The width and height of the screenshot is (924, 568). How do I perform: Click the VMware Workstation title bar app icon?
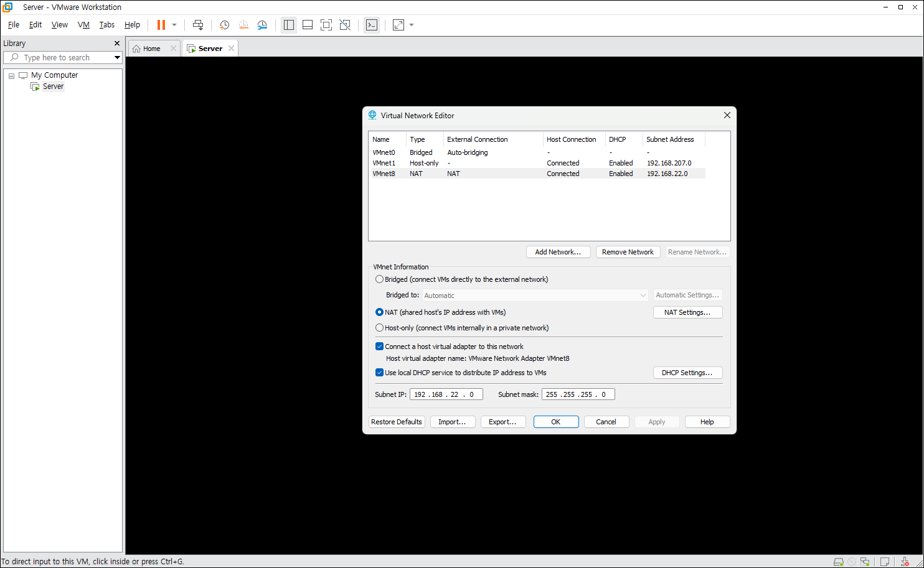(x=7, y=7)
